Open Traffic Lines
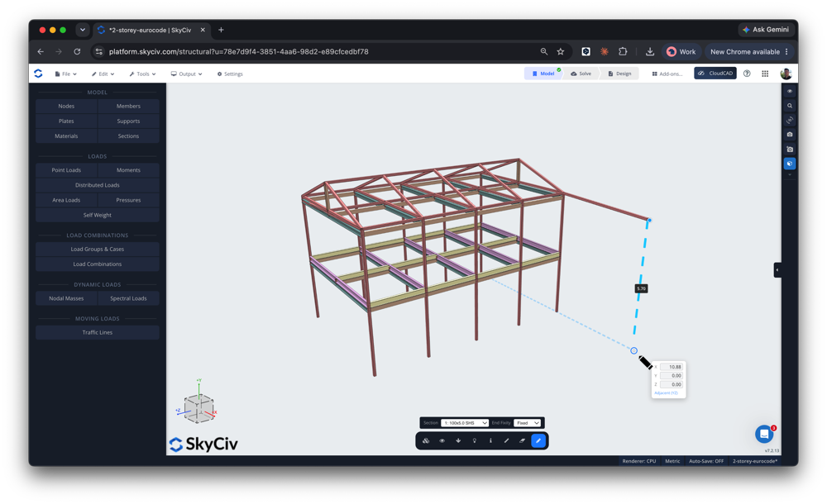This screenshot has width=827, height=504. [x=98, y=333]
